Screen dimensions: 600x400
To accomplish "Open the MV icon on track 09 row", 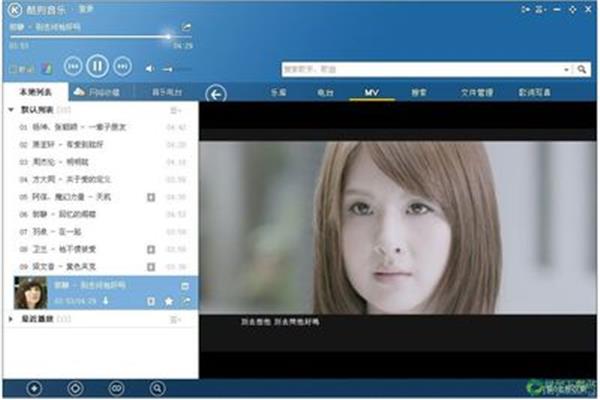I will click(151, 267).
